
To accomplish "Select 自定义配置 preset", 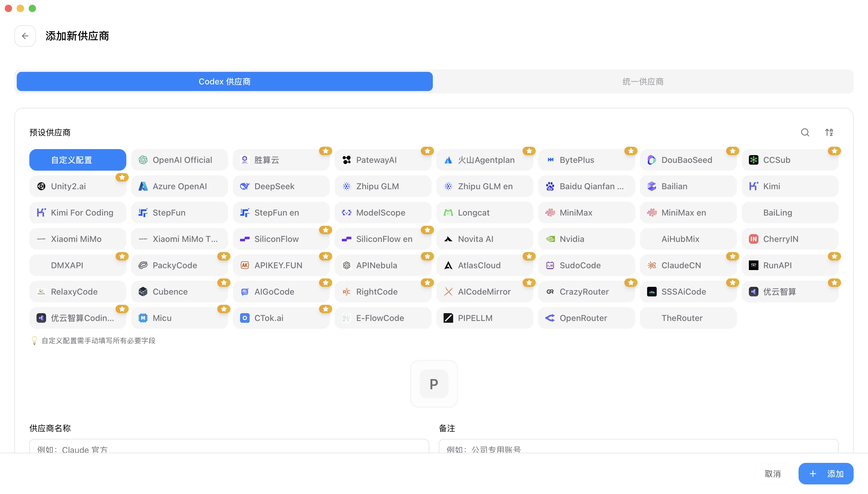I will tap(78, 160).
